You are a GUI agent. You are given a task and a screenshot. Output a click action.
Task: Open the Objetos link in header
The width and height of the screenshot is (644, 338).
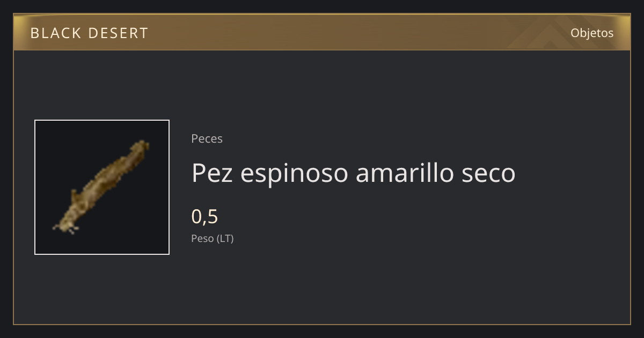point(592,33)
